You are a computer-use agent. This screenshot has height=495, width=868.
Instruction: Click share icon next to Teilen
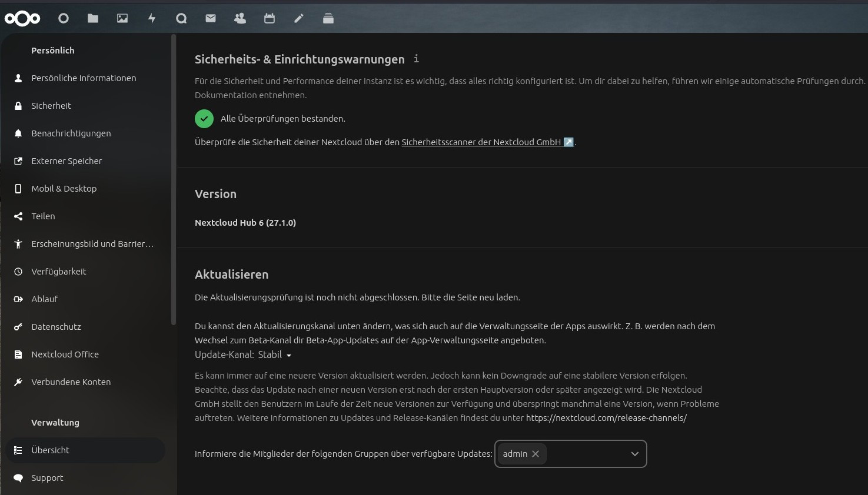click(x=18, y=216)
